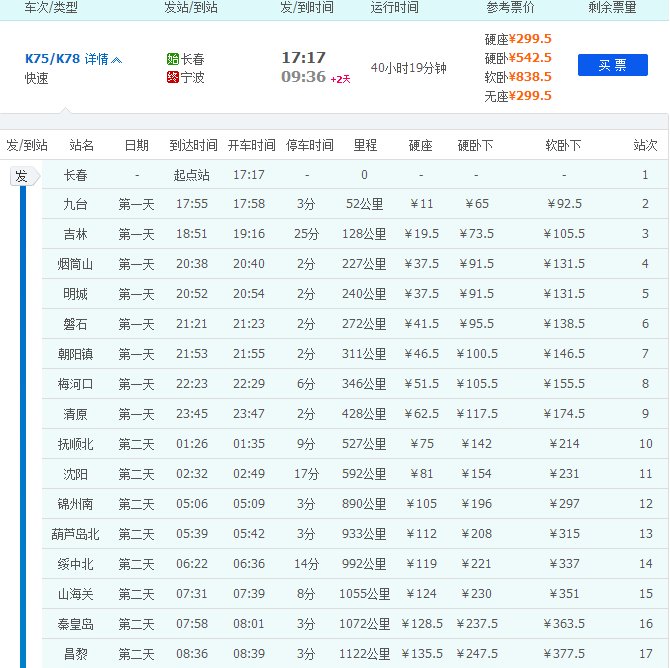Click the 里程 table header
The image size is (670, 668).
point(365,145)
